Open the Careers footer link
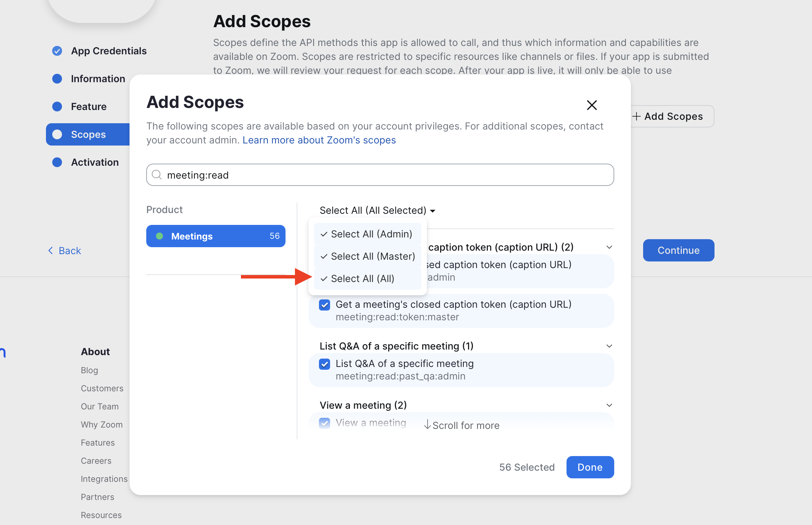This screenshot has width=812, height=525. tap(96, 461)
